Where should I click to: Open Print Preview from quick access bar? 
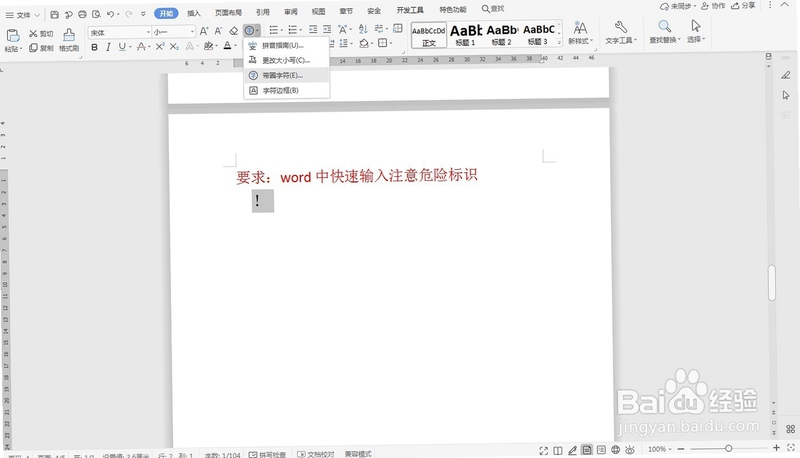tap(96, 14)
